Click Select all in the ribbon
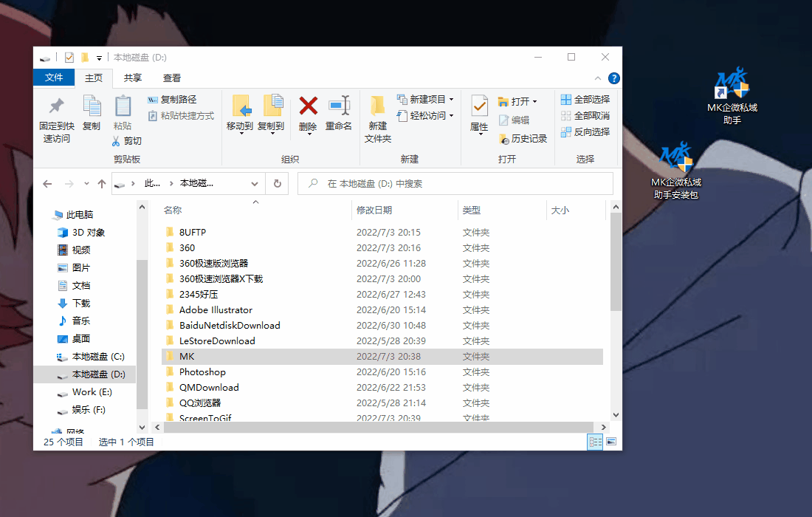812x517 pixels. point(585,100)
